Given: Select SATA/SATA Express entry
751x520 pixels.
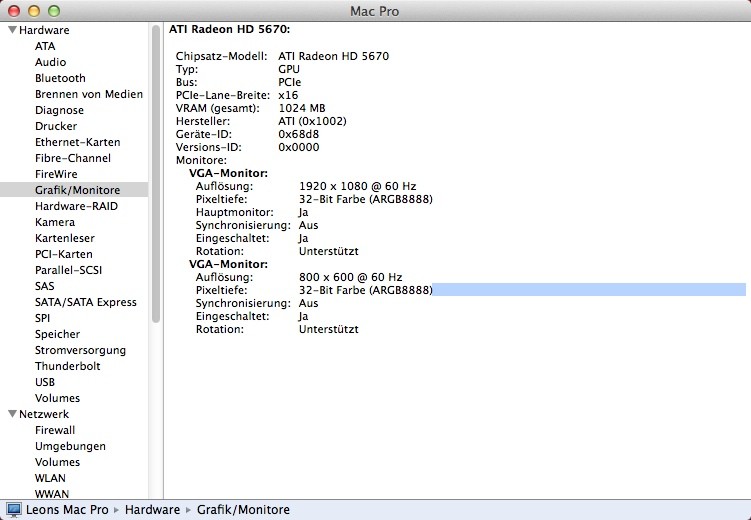Looking at the screenshot, I should tap(85, 302).
